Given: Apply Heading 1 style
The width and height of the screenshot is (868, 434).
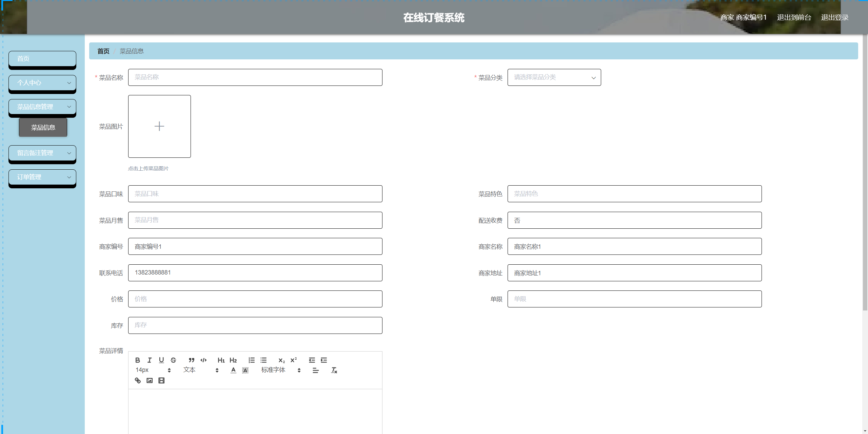Looking at the screenshot, I should 221,360.
